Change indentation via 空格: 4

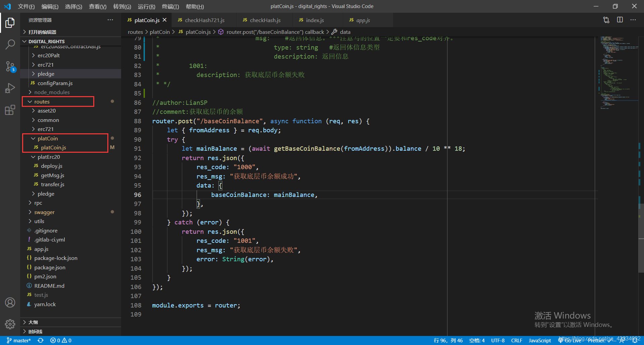477,340
